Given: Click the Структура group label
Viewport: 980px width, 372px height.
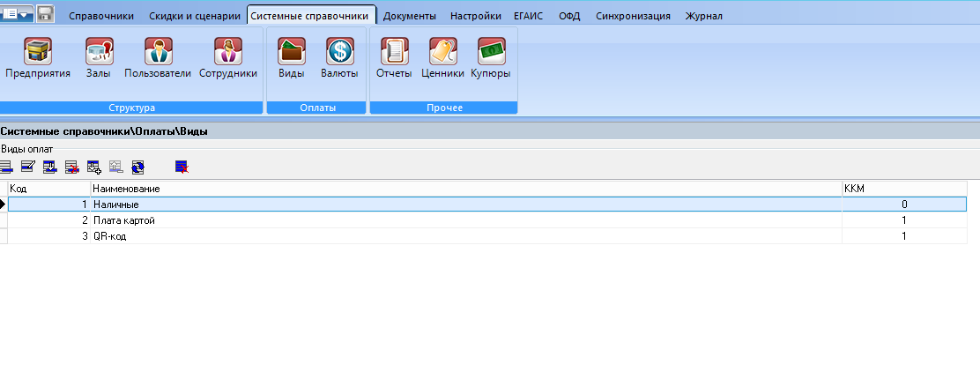Looking at the screenshot, I should click(x=131, y=108).
